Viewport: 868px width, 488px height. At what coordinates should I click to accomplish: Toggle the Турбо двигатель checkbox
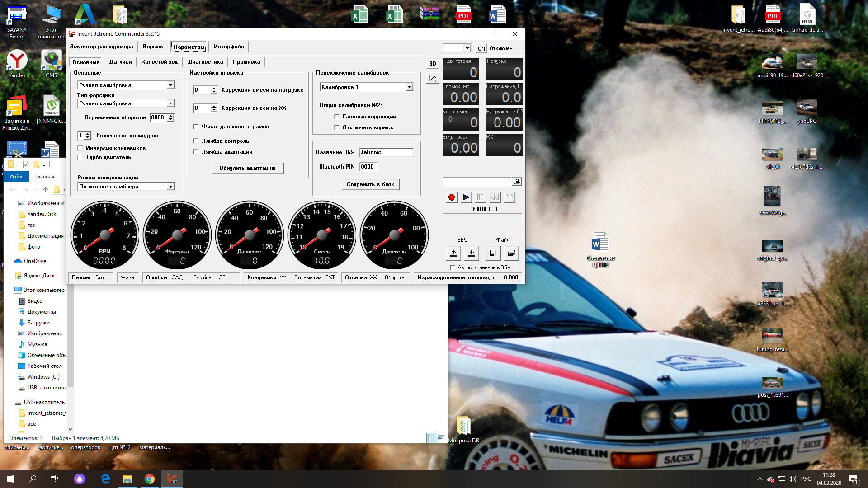pos(80,157)
